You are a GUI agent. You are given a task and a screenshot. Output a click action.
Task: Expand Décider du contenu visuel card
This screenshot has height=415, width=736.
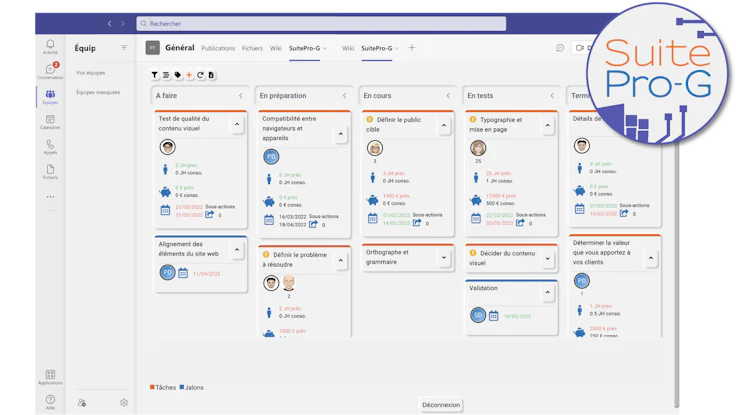pos(548,259)
